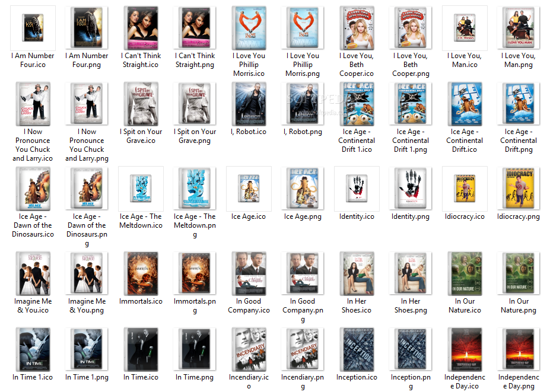Select the Imagine Me & You.ico icon
The width and height of the screenshot is (547, 392).
(33, 273)
